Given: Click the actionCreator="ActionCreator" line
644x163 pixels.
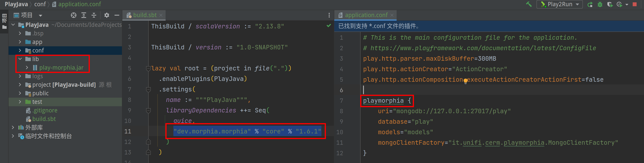Looking at the screenshot, I should pyautogui.click(x=435, y=69).
